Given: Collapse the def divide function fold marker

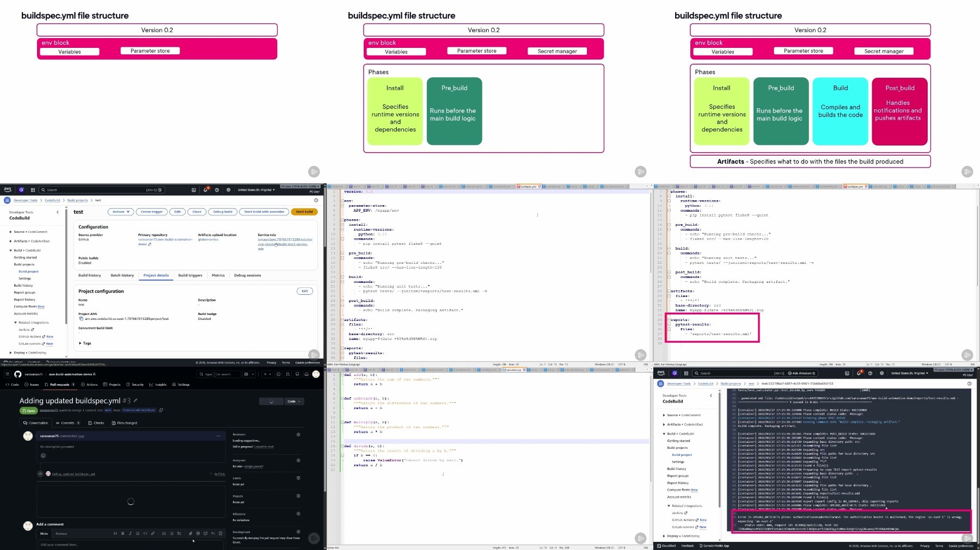Looking at the screenshot, I should point(342,446).
